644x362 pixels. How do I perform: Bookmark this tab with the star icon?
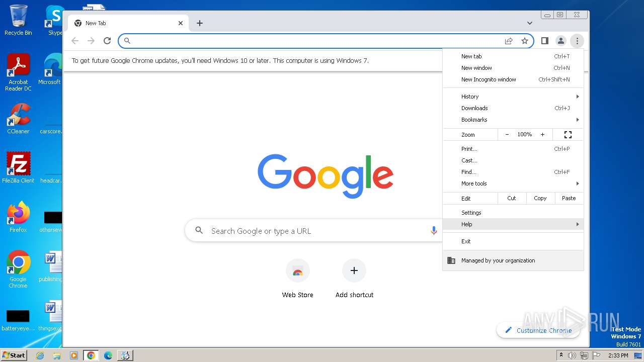525,41
